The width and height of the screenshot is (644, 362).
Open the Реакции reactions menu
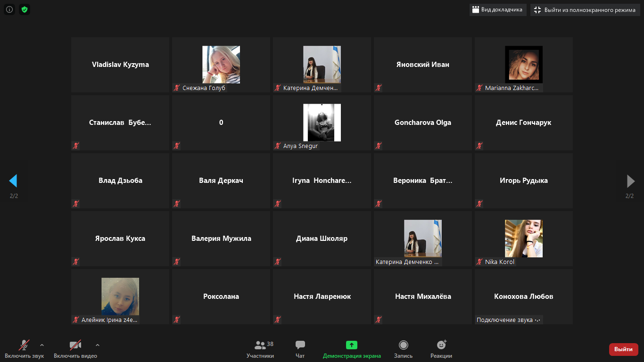click(x=441, y=349)
